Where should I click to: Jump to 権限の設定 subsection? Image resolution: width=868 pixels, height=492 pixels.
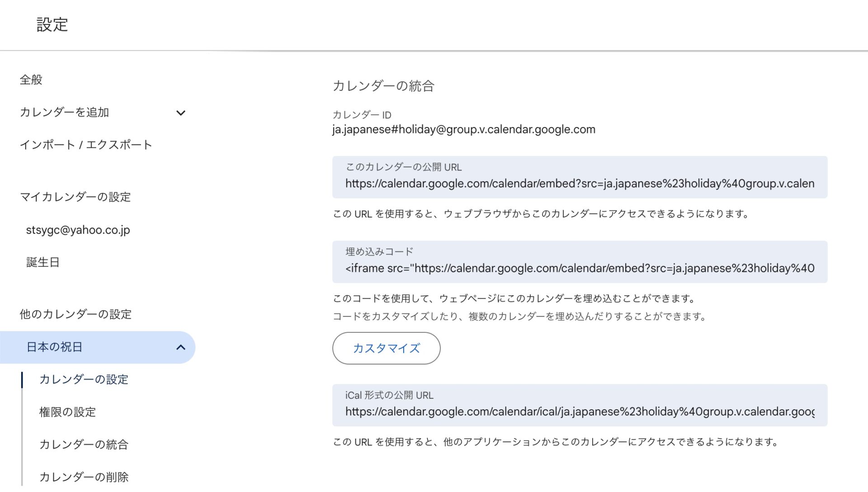point(68,412)
